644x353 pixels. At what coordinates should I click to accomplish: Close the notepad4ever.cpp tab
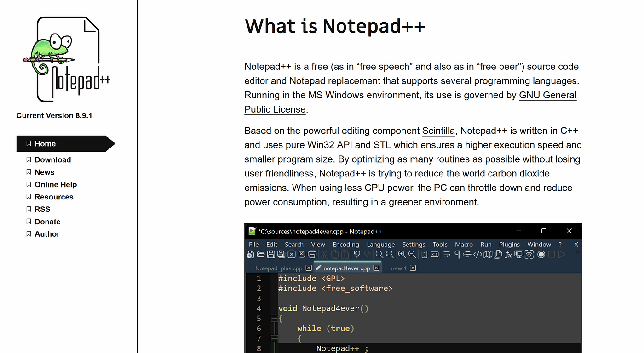tap(376, 268)
